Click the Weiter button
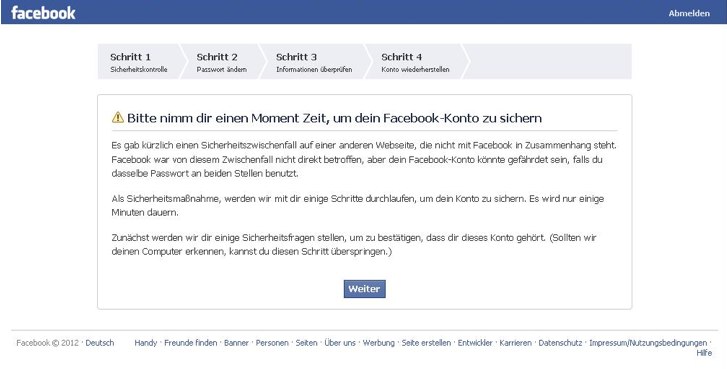This screenshot has height=369, width=727. [364, 289]
